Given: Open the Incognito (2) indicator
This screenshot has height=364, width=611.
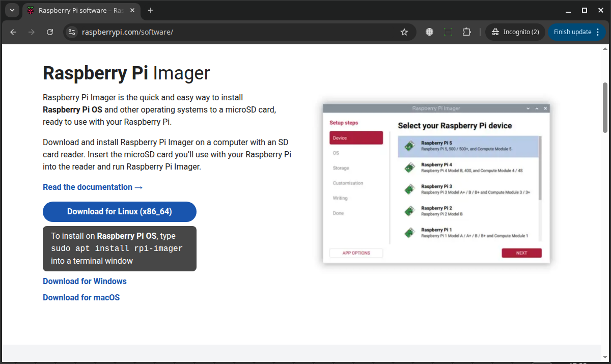Looking at the screenshot, I should tap(515, 32).
